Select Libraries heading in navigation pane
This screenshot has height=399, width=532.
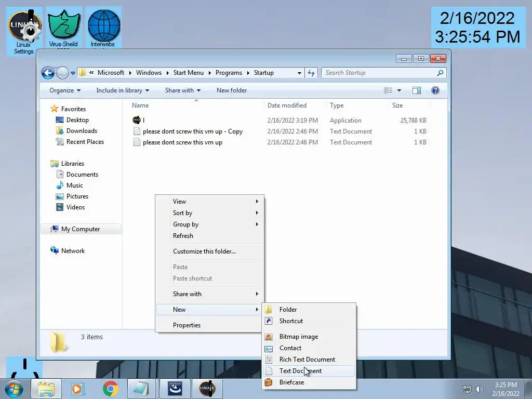72,164
